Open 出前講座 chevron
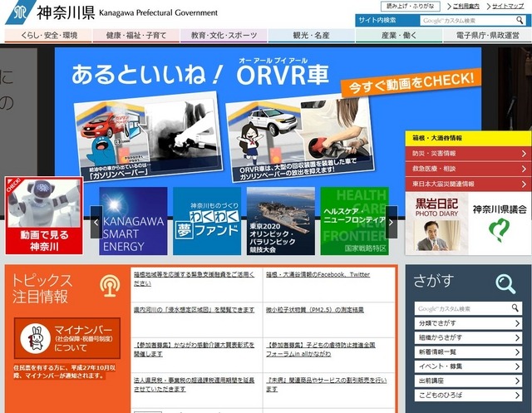 pos(517,381)
